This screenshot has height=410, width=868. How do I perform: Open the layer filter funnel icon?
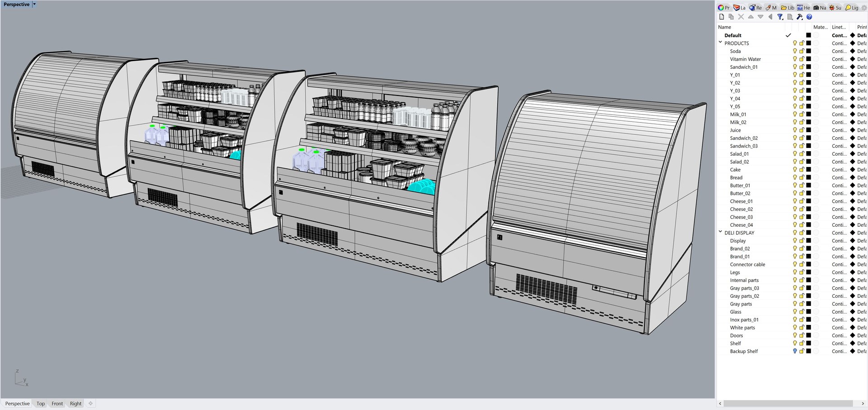tap(780, 17)
